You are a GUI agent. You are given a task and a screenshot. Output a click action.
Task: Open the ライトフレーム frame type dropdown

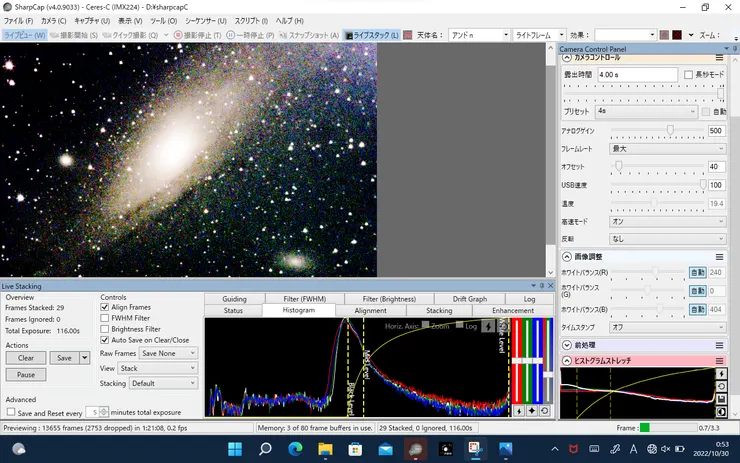561,35
